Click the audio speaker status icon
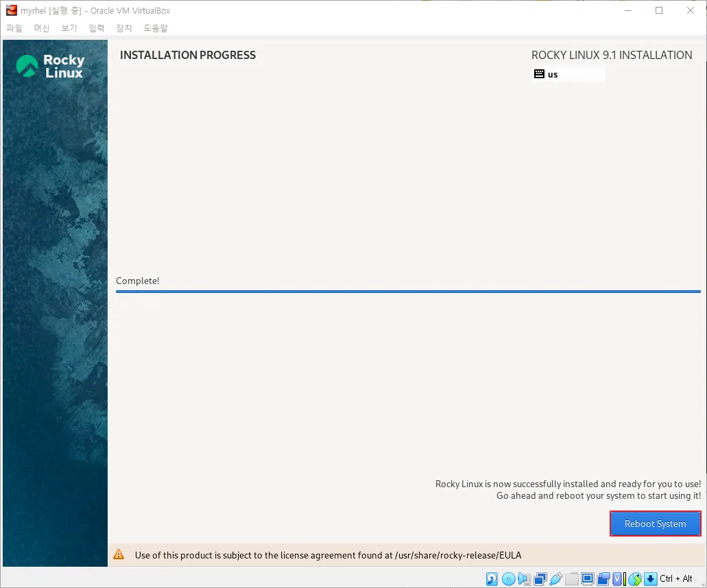 point(525,578)
